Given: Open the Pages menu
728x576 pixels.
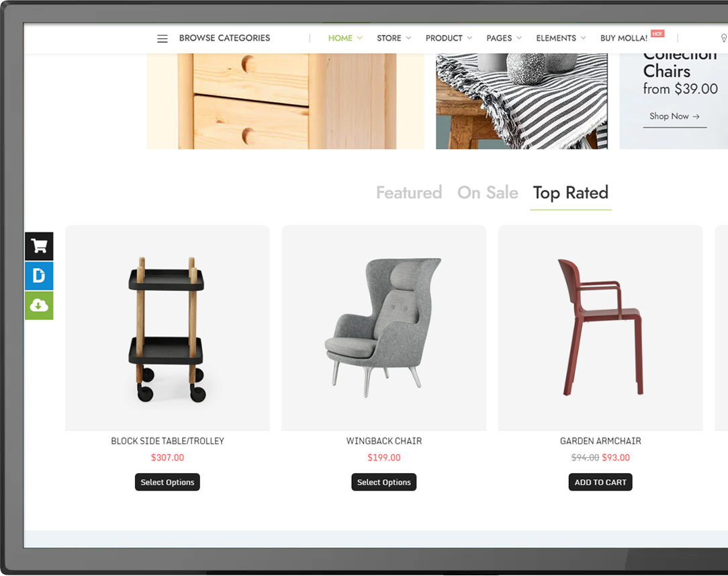Looking at the screenshot, I should 504,38.
